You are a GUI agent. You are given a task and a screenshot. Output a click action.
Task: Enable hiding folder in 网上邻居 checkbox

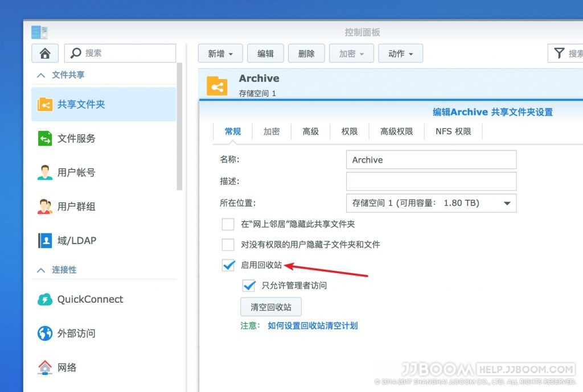(x=228, y=224)
